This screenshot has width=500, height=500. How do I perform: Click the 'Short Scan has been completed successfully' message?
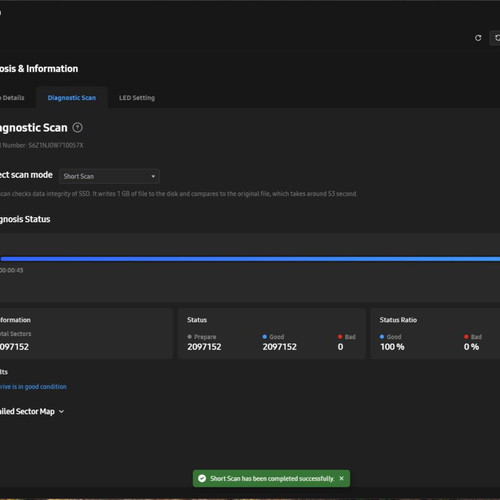272,479
